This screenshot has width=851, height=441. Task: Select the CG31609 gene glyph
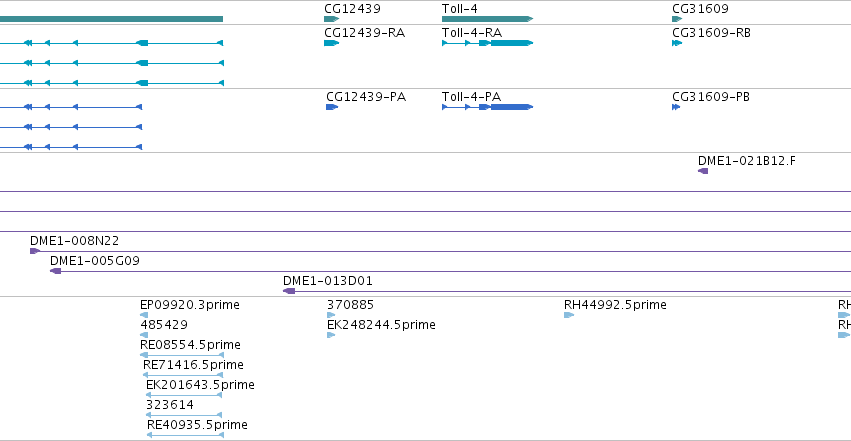[677, 19]
